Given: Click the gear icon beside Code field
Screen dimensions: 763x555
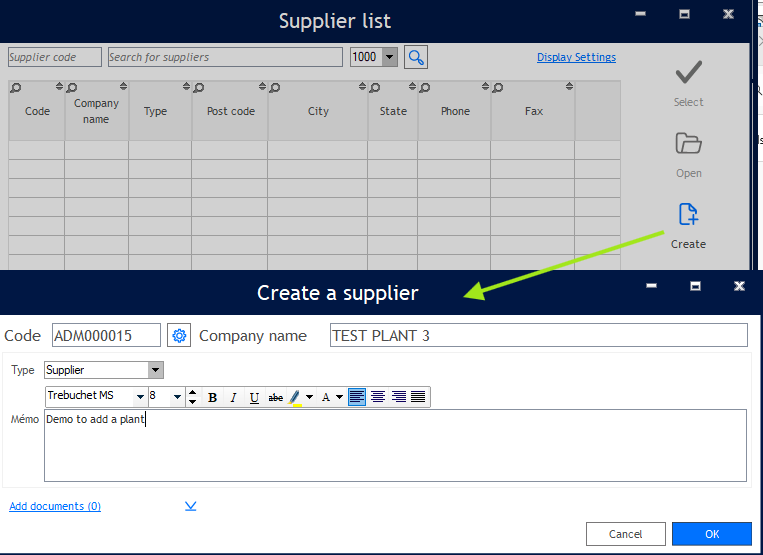Looking at the screenshot, I should point(179,335).
